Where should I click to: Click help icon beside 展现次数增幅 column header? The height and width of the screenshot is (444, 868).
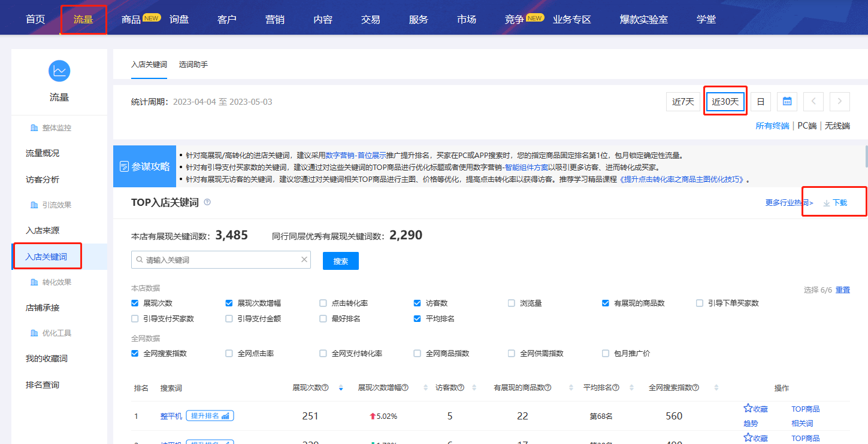click(405, 388)
